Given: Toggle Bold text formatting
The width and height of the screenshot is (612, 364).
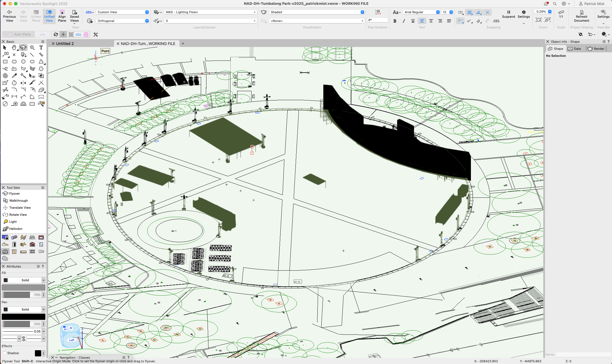Looking at the screenshot, I should [x=395, y=21].
